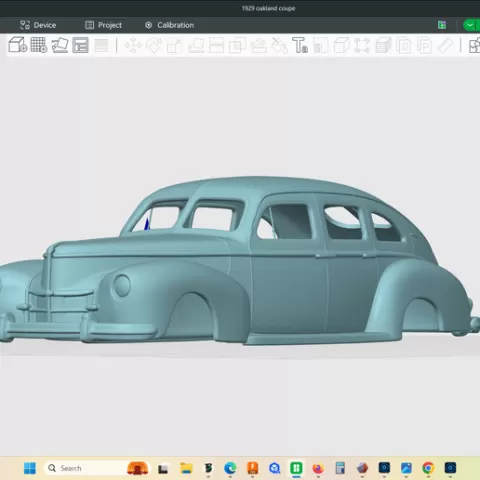Click the greyed horizontal layers icon
480x480 pixels.
[101, 45]
